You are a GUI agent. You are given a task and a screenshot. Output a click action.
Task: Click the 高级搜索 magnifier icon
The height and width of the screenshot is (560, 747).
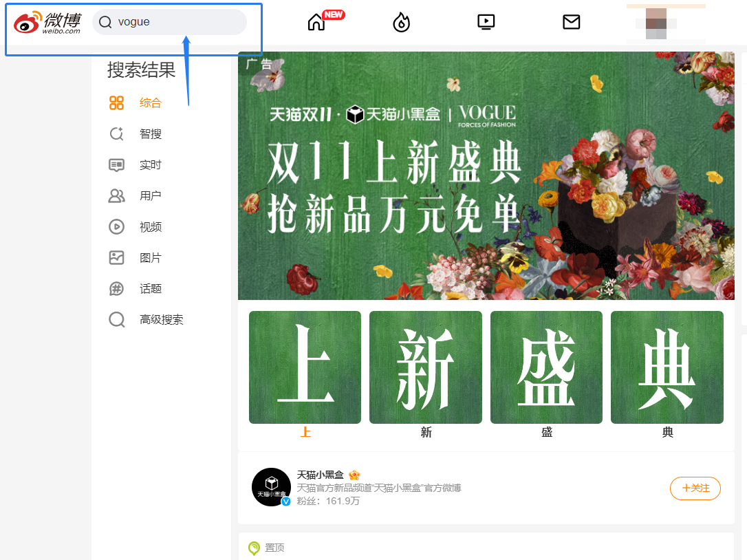coord(117,320)
